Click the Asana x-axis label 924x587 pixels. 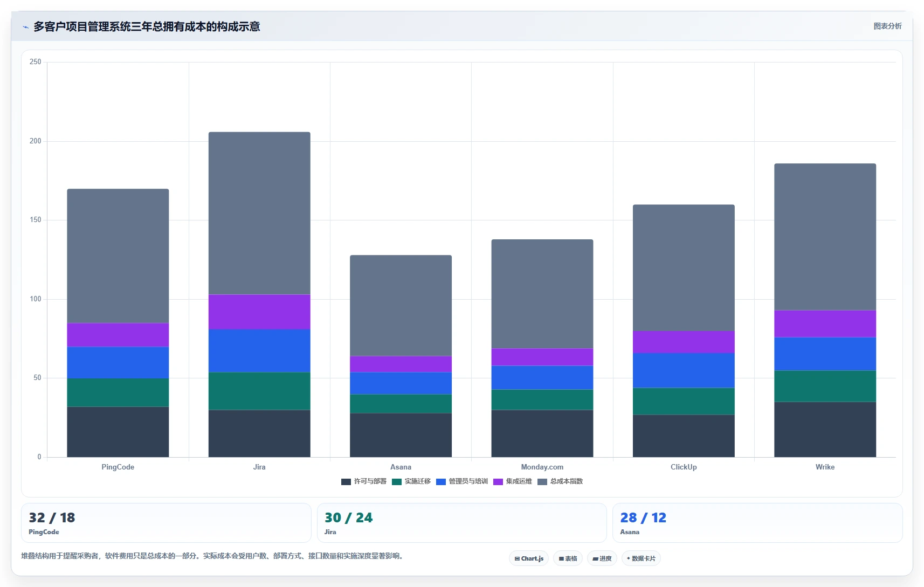click(x=401, y=467)
